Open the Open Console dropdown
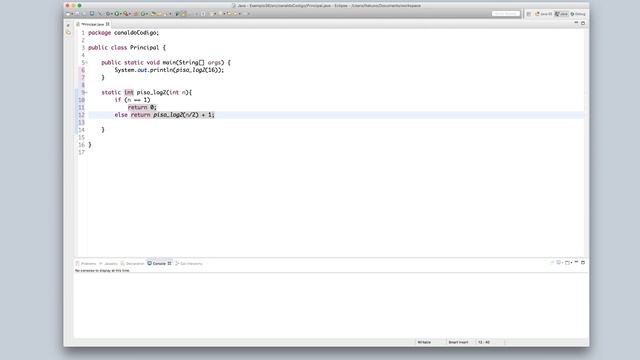This screenshot has height=360, width=640. click(569, 262)
